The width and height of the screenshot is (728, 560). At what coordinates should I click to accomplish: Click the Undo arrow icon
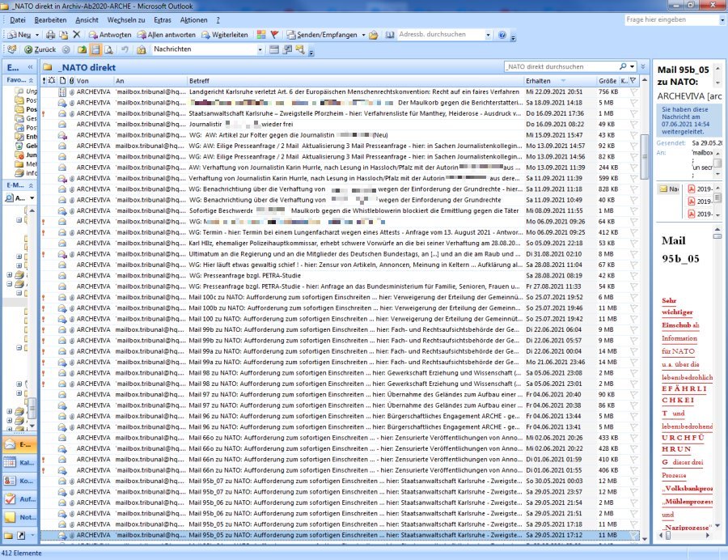125,49
